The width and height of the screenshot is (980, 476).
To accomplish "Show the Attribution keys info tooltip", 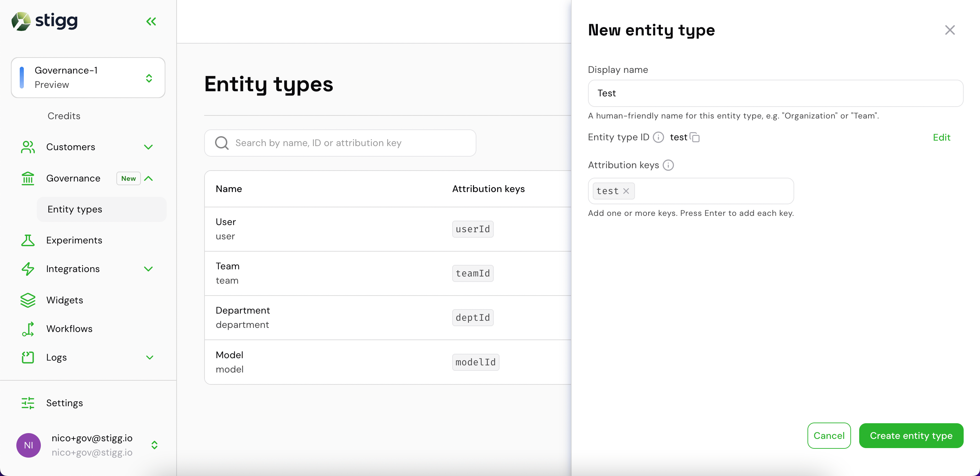I will pyautogui.click(x=668, y=165).
